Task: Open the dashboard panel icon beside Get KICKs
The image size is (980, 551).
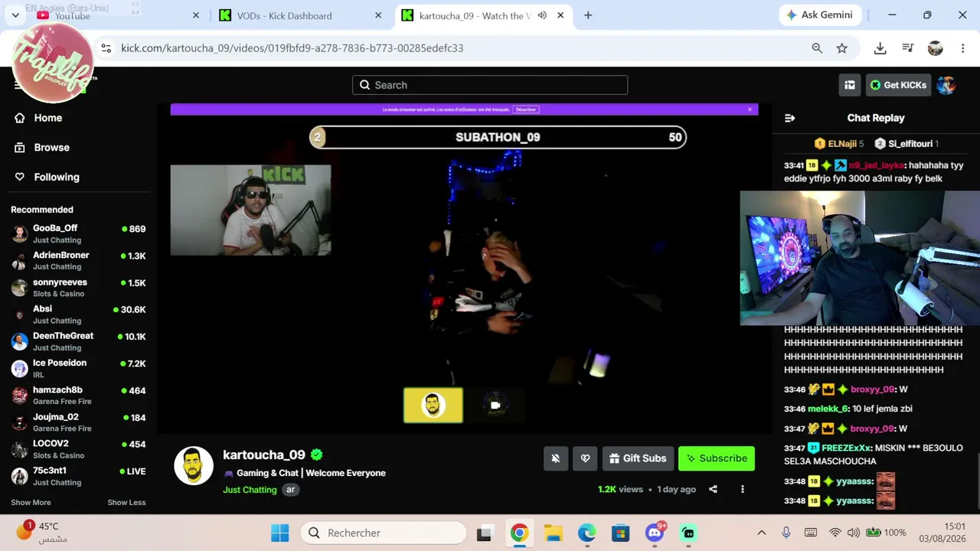Action: pos(850,85)
